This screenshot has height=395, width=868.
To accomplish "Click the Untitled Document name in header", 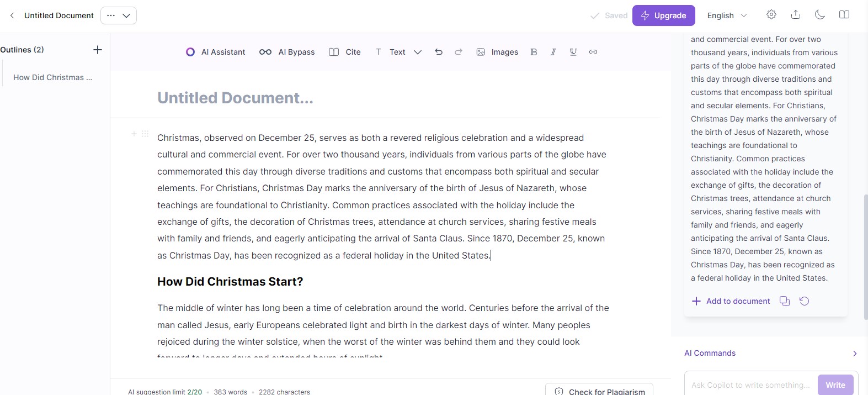I will click(x=59, y=15).
